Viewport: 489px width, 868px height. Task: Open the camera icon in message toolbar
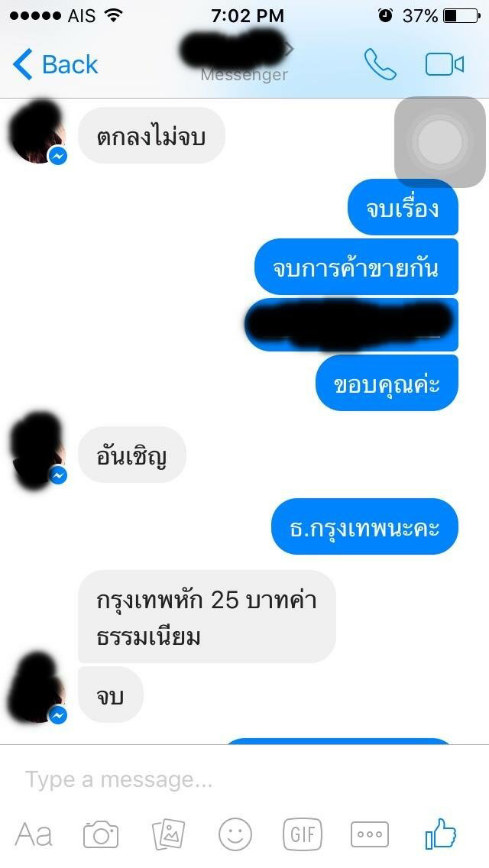[x=101, y=834]
